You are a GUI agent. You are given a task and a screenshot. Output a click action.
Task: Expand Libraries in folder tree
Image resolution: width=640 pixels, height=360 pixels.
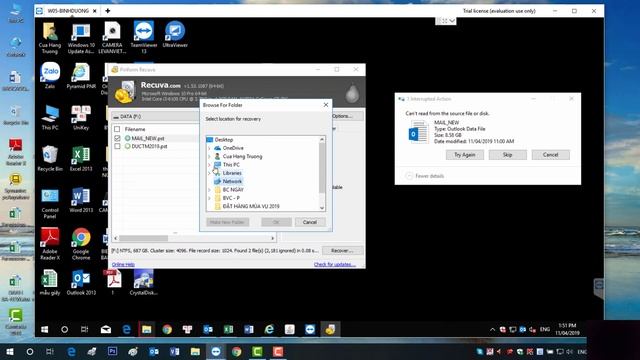[209, 173]
